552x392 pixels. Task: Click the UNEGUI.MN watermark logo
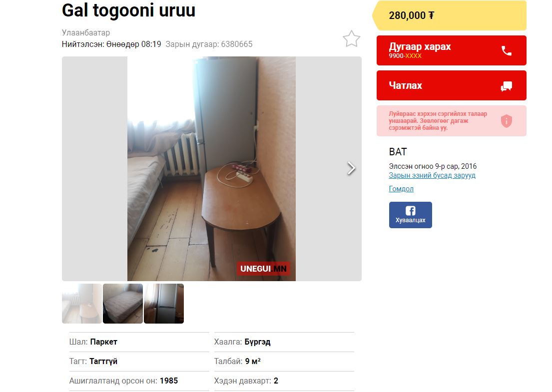pyautogui.click(x=263, y=269)
